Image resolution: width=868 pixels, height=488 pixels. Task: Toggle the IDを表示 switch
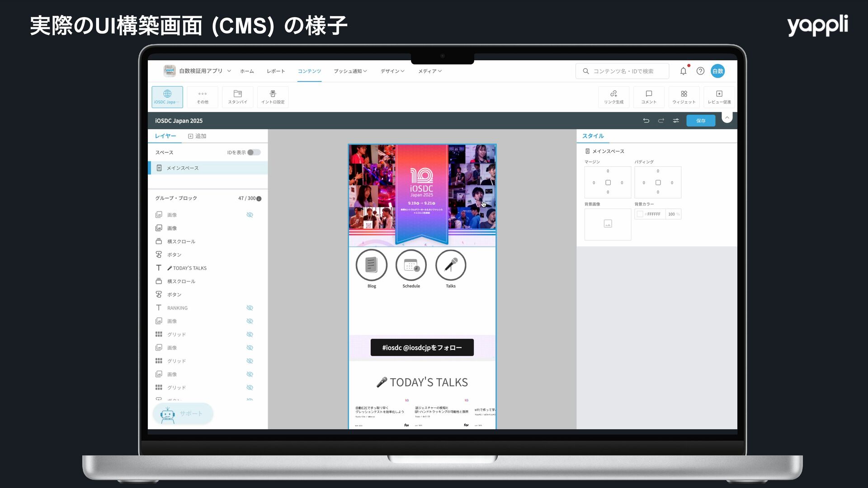click(254, 152)
